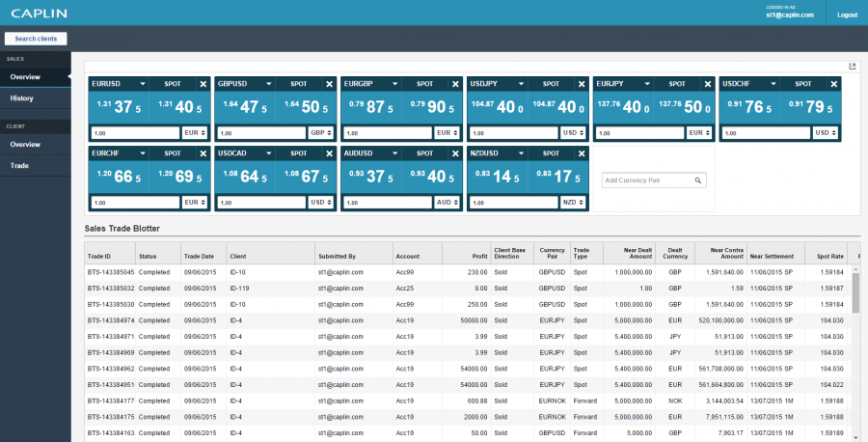
Task: Open the EURJPY pair dropdown
Action: 647,84
